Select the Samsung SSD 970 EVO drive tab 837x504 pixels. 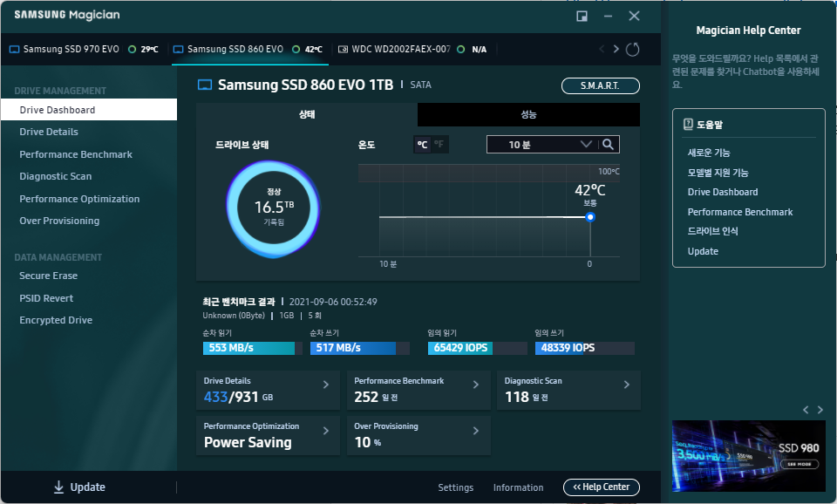click(x=85, y=49)
